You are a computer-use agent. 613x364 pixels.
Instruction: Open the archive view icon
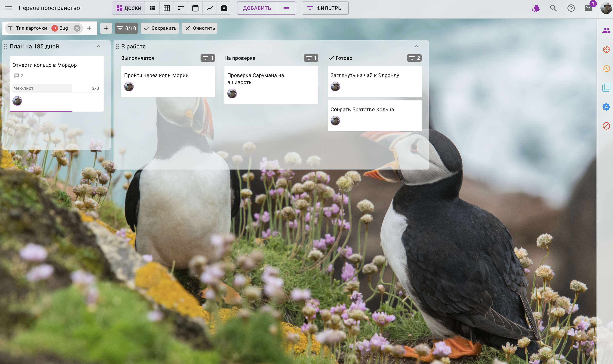click(x=224, y=8)
